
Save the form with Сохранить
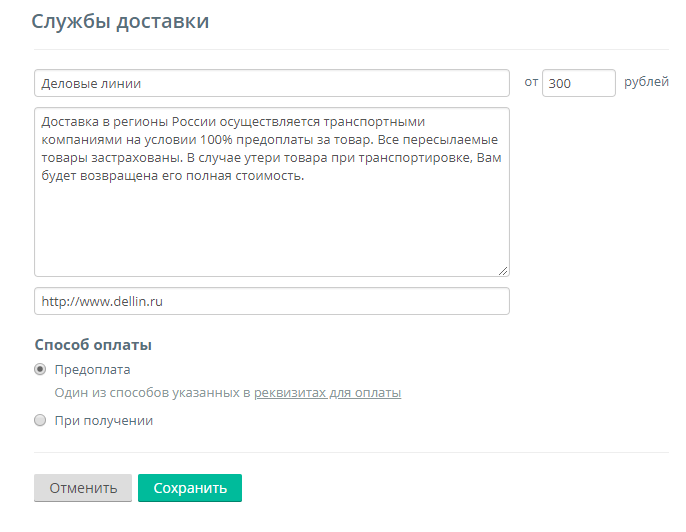(190, 488)
